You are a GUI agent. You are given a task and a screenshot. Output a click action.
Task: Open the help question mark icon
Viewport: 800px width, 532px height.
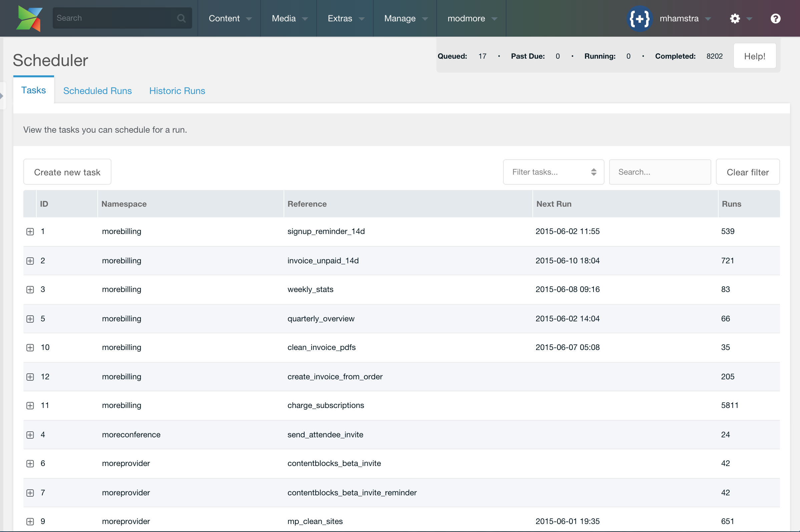pos(775,18)
